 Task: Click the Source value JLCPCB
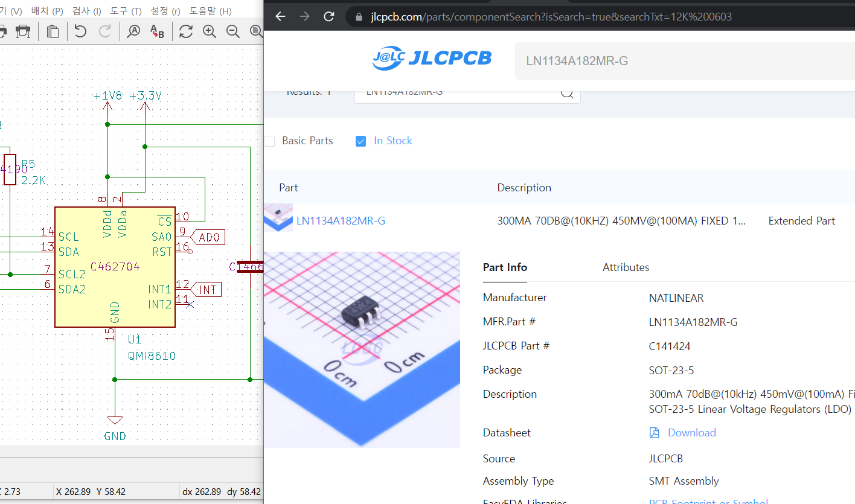tap(665, 459)
